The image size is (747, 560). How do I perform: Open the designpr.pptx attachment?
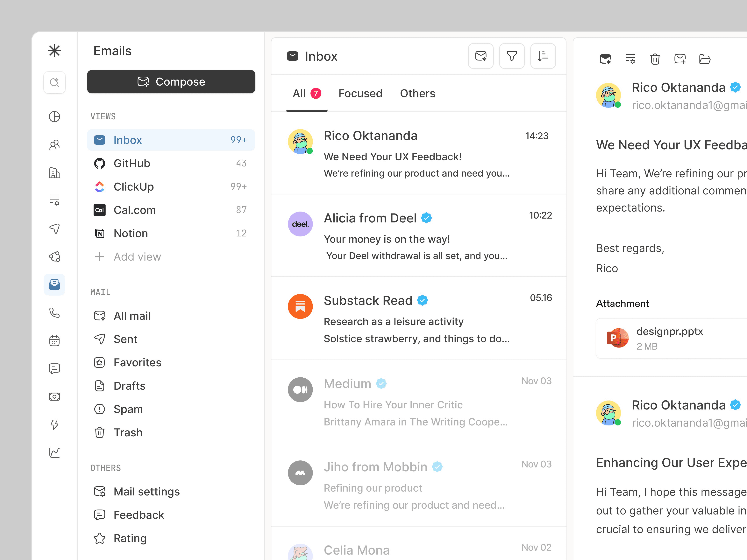coord(672,338)
